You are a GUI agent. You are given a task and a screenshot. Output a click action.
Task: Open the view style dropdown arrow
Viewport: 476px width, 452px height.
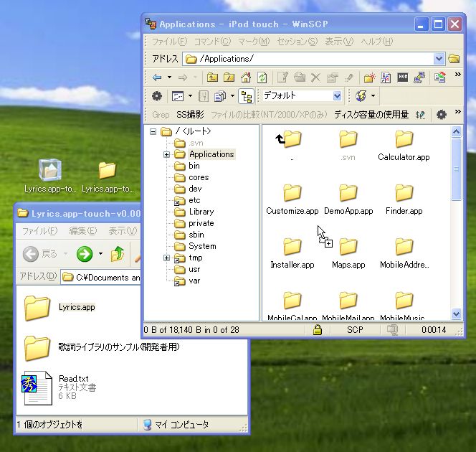click(190, 96)
